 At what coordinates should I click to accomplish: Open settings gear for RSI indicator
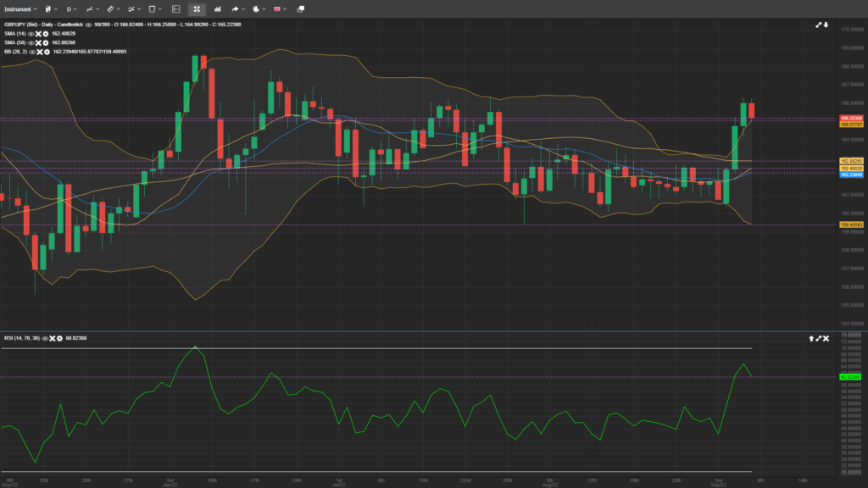click(58, 338)
